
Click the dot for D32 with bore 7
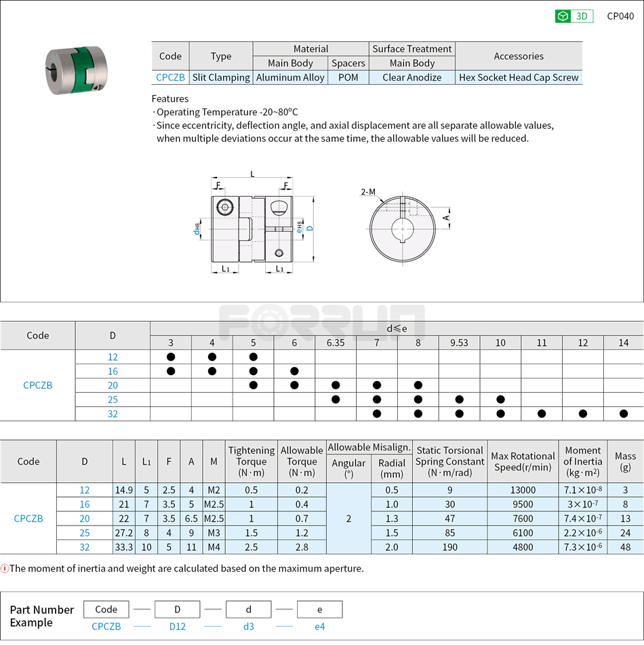377,414
